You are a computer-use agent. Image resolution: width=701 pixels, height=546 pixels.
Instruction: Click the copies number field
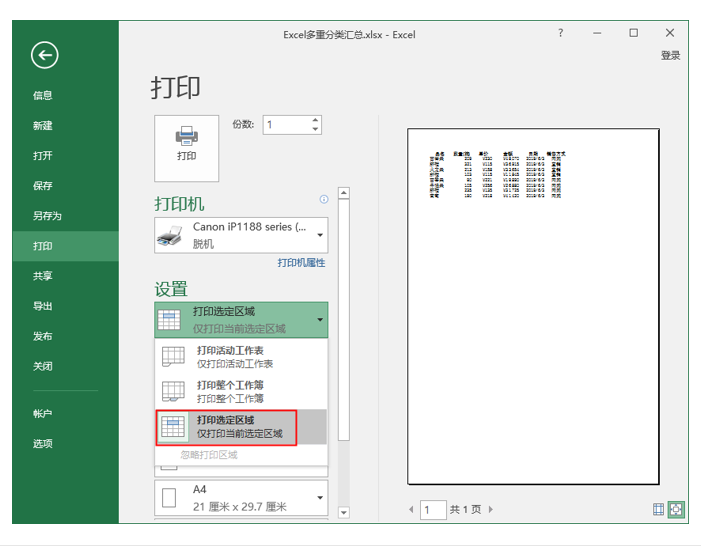(287, 125)
